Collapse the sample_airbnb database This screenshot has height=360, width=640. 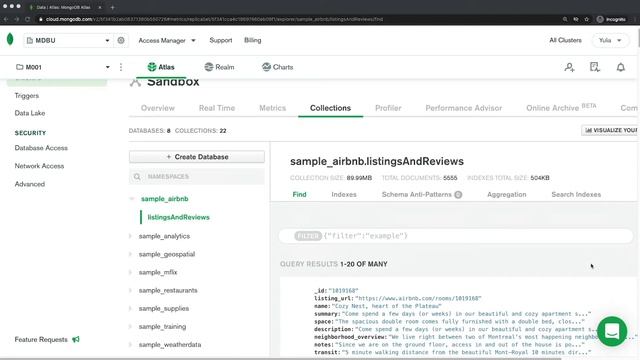132,199
